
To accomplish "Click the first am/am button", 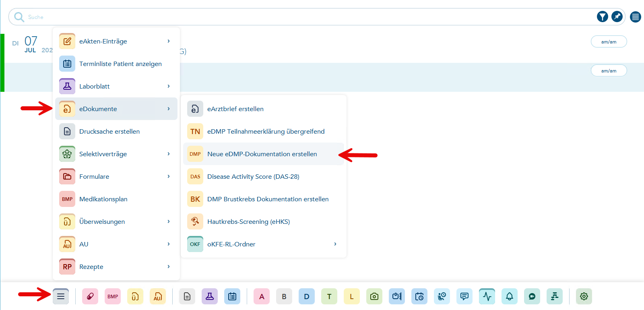I will (x=609, y=41).
